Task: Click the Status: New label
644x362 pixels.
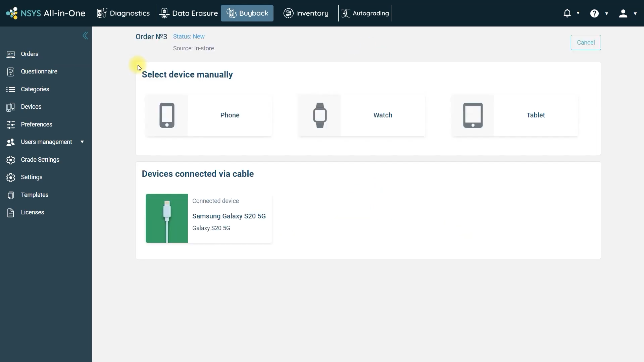Action: tap(189, 37)
